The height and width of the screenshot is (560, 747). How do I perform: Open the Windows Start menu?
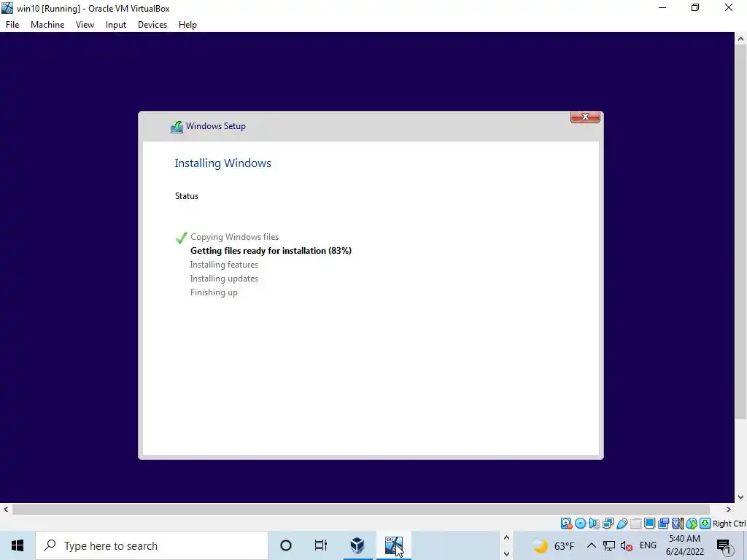click(x=18, y=545)
